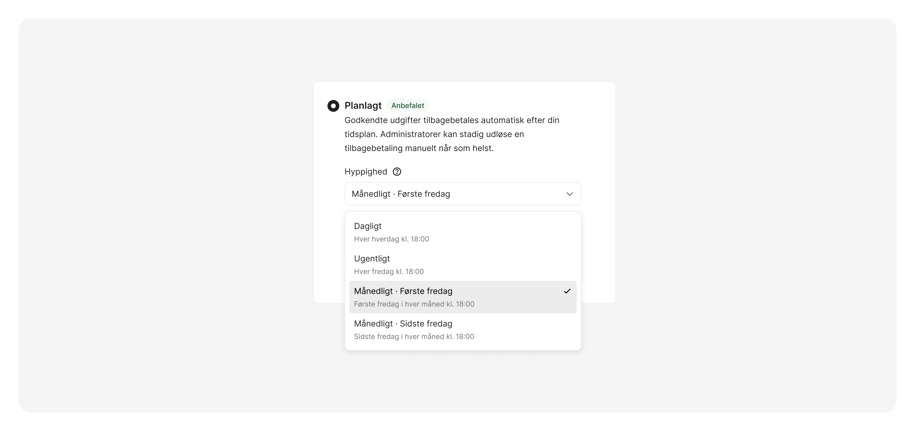Dismiss dropdown by clicking gray background area
This screenshot has height=431, width=915.
[x=163, y=233]
